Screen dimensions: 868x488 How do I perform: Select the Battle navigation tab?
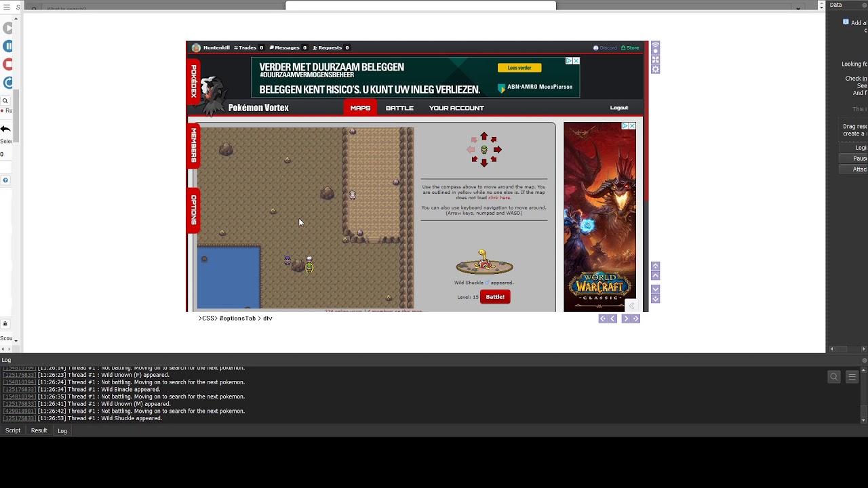click(399, 108)
